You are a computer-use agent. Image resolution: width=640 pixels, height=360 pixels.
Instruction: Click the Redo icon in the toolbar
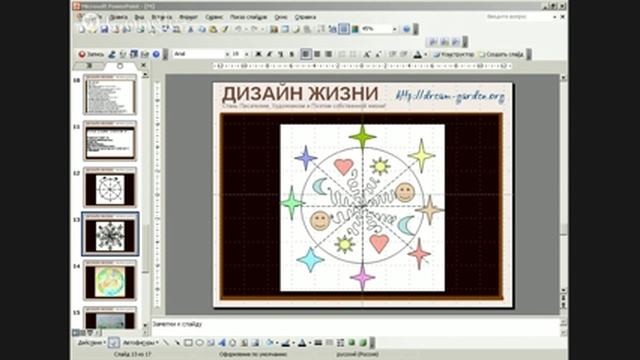pos(254,29)
